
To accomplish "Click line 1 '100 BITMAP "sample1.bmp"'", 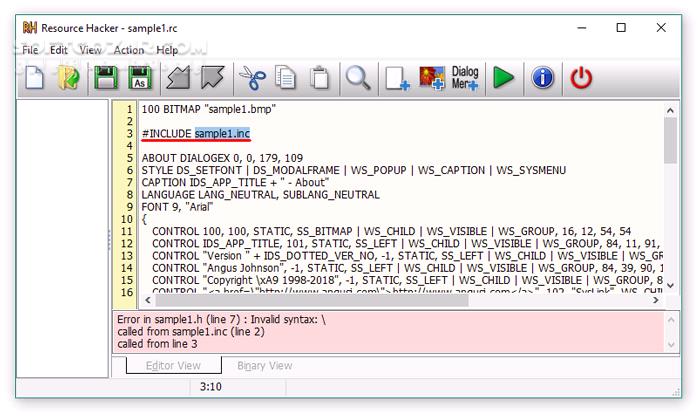I will click(208, 109).
